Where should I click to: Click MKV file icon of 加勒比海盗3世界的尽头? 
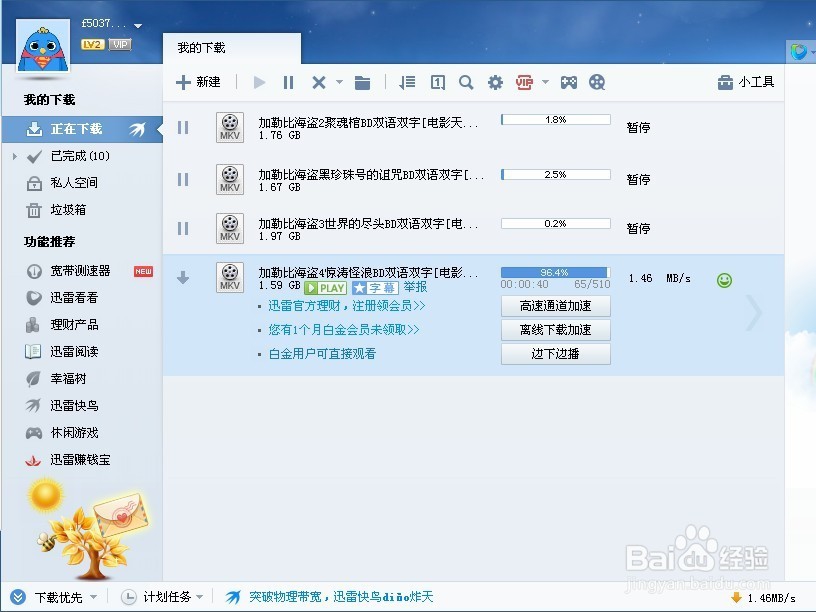[230, 228]
